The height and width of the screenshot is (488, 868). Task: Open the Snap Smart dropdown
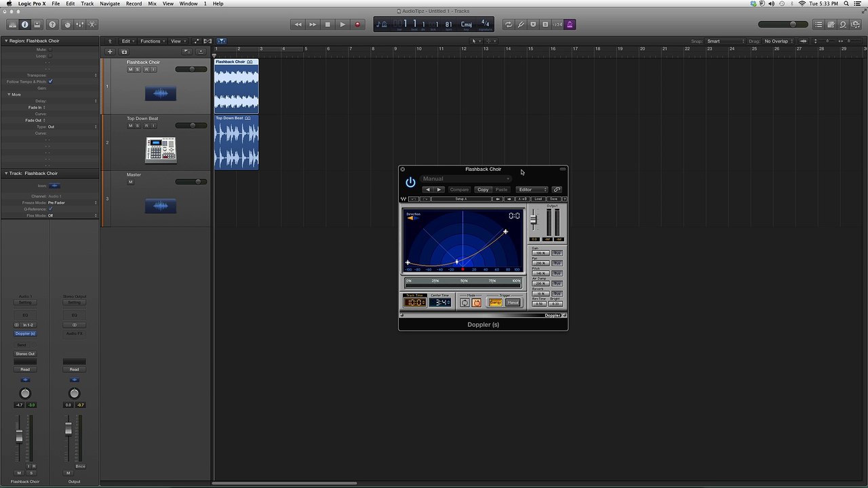(726, 41)
